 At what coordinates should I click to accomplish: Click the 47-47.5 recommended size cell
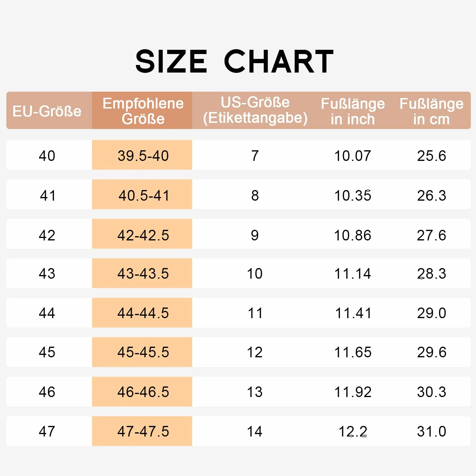pos(142,431)
